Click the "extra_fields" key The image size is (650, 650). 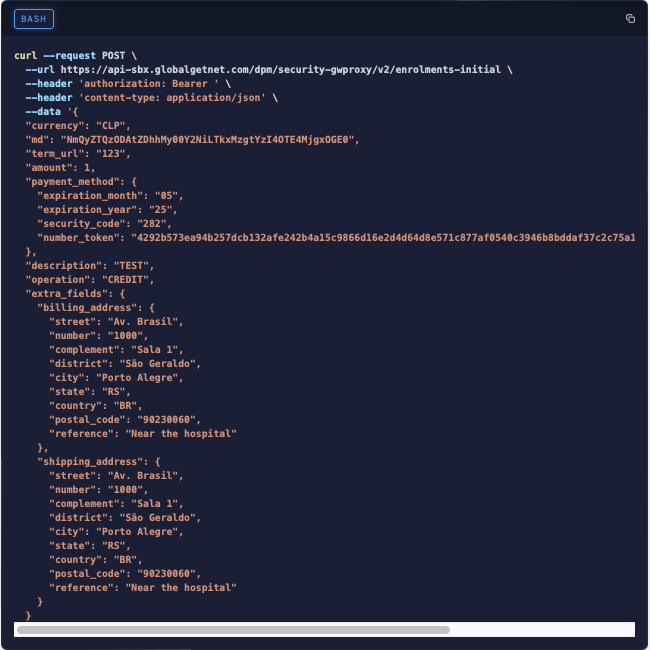point(69,294)
